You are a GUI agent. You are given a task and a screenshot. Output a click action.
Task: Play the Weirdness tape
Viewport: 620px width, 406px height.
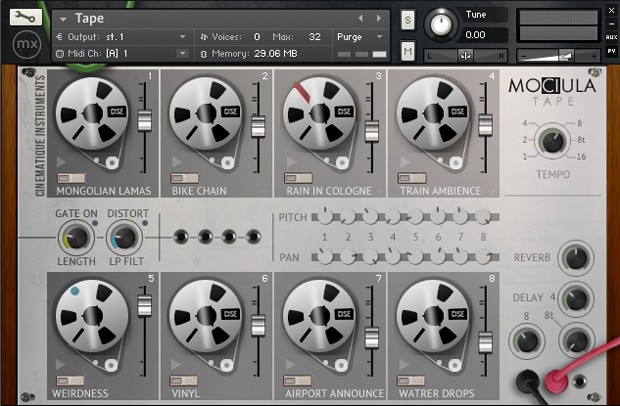[x=60, y=364]
